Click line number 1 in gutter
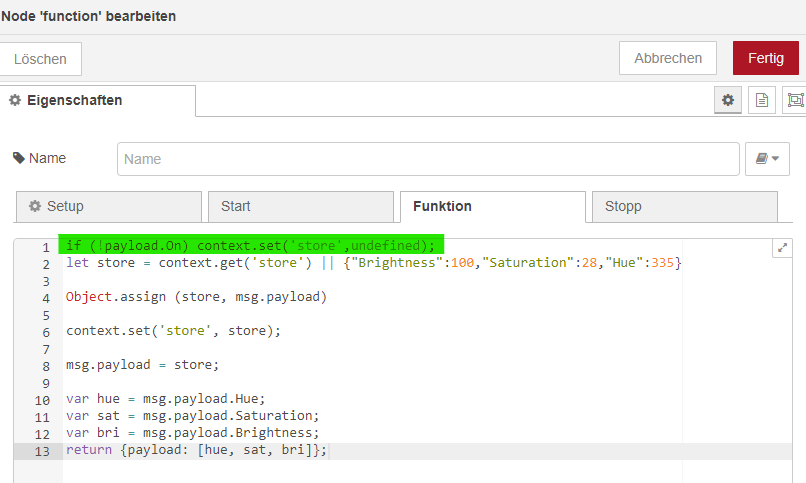The image size is (806, 483). [46, 248]
